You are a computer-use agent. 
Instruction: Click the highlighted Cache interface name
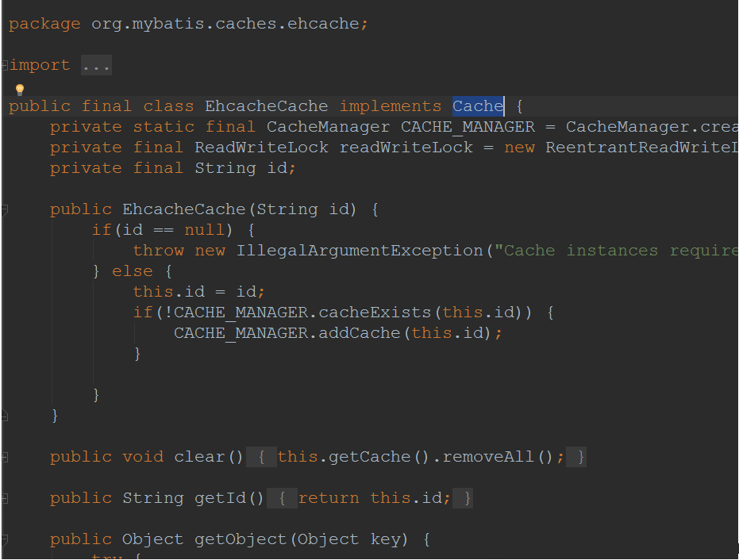[x=478, y=106]
